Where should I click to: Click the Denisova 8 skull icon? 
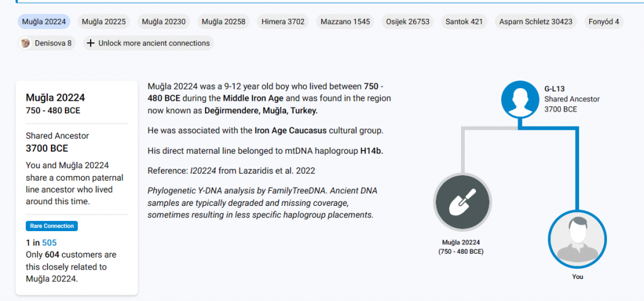click(x=25, y=43)
